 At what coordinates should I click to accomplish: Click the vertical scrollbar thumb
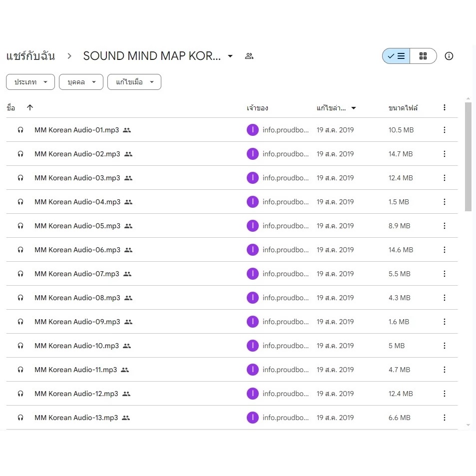(468, 156)
